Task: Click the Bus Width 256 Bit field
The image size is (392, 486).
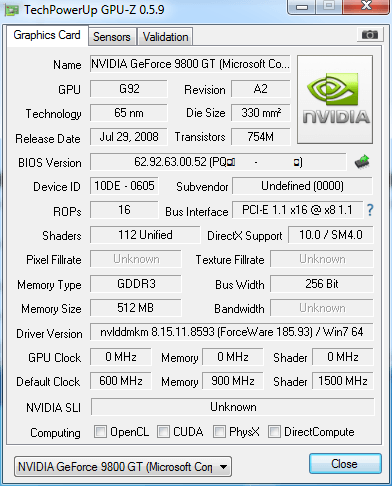Action: point(322,284)
